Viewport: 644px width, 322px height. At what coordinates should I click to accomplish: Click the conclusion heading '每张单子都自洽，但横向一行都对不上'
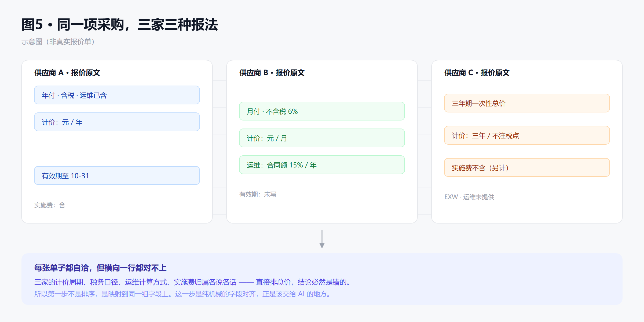(x=100, y=268)
